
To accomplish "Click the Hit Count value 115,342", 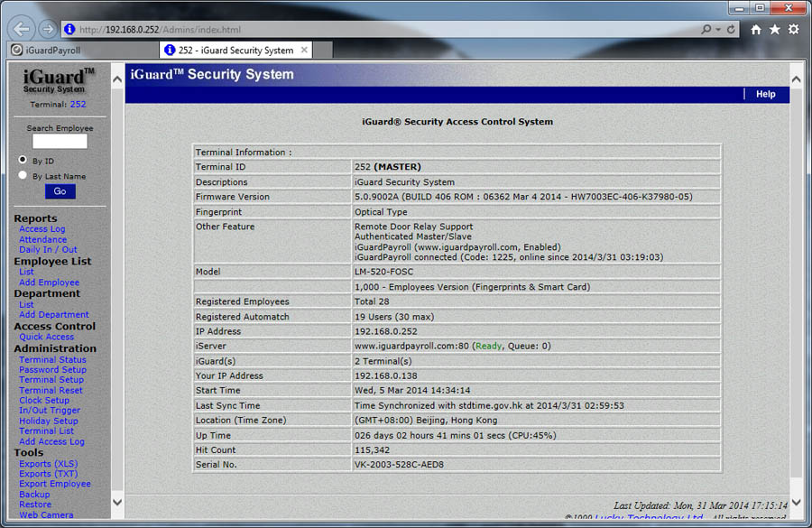I will click(x=372, y=450).
